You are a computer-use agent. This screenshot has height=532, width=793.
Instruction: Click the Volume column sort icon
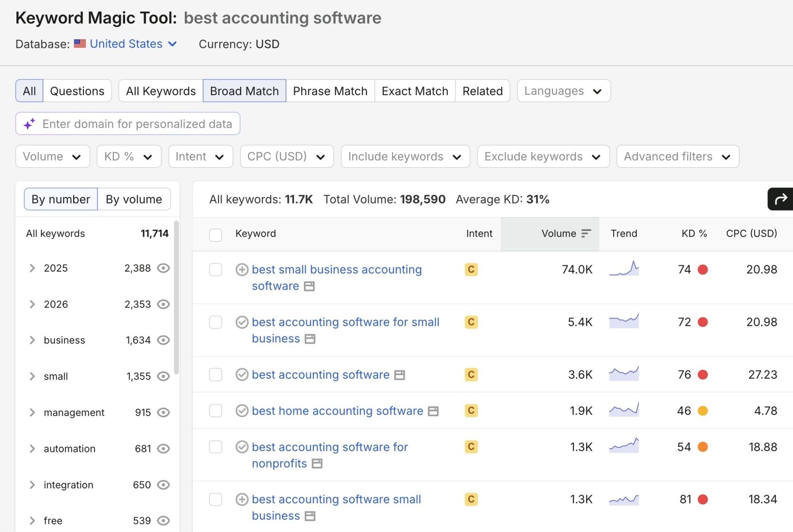coord(586,233)
